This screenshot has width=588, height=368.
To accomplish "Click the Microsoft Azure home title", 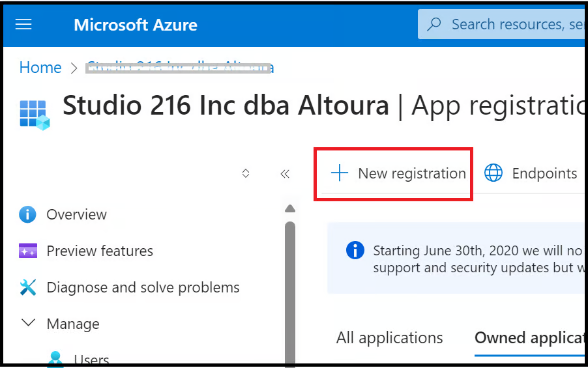I will pos(136,25).
